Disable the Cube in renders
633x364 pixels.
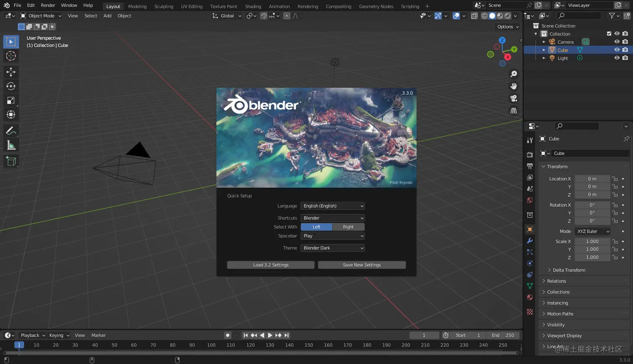click(x=625, y=50)
